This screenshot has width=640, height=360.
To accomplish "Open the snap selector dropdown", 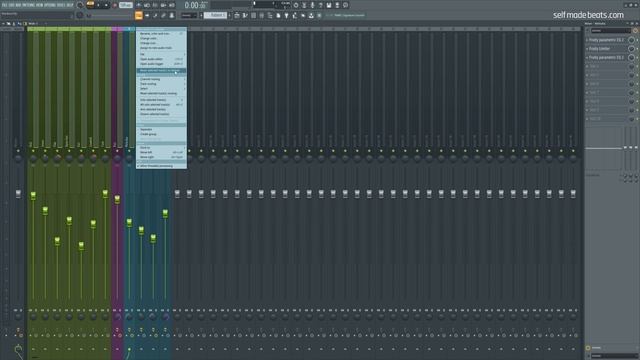I will point(189,16).
